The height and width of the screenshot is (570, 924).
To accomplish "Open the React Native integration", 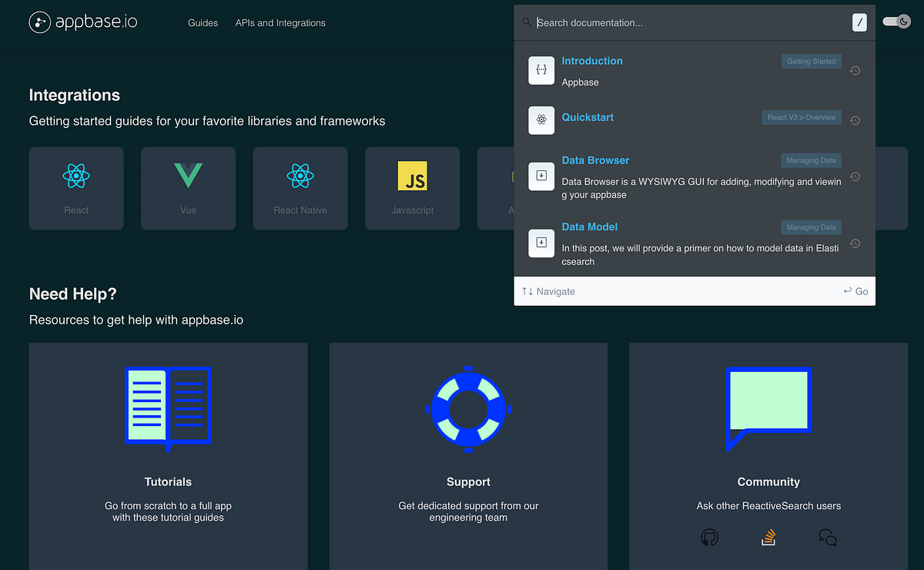I will click(300, 176).
